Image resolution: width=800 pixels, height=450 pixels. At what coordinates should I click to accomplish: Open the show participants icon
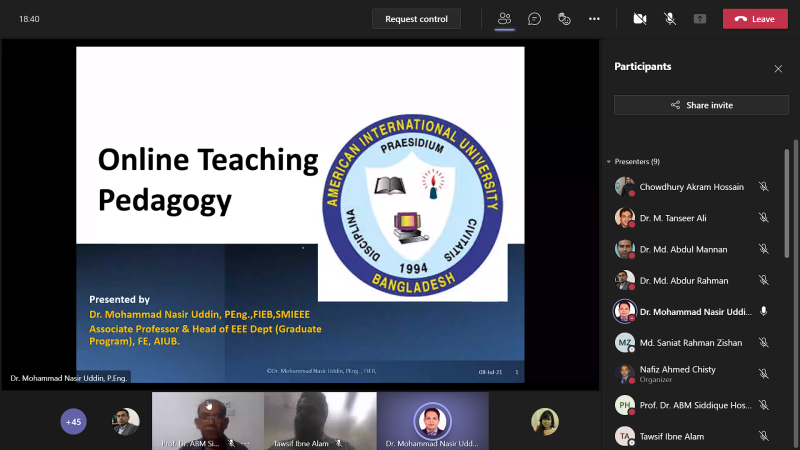(x=504, y=19)
